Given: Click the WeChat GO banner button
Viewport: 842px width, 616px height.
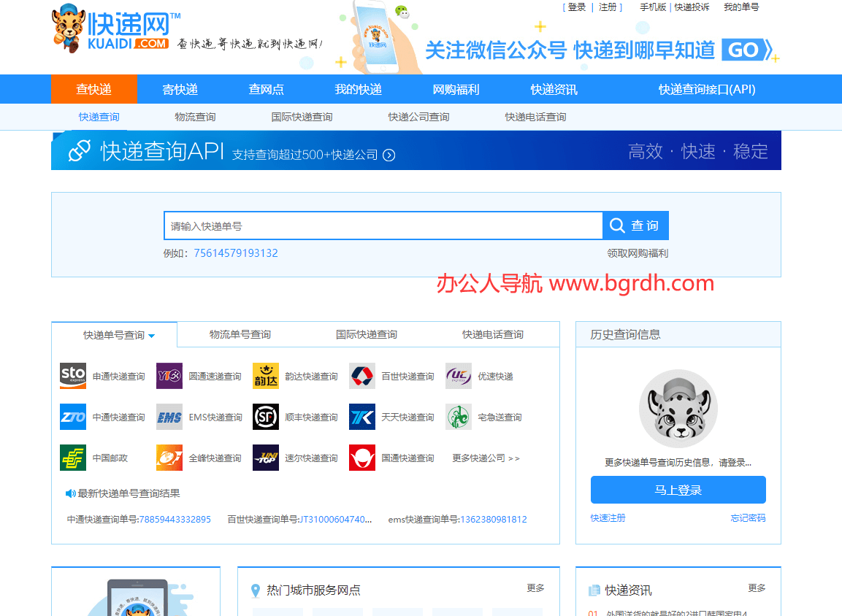Looking at the screenshot, I should (x=744, y=50).
